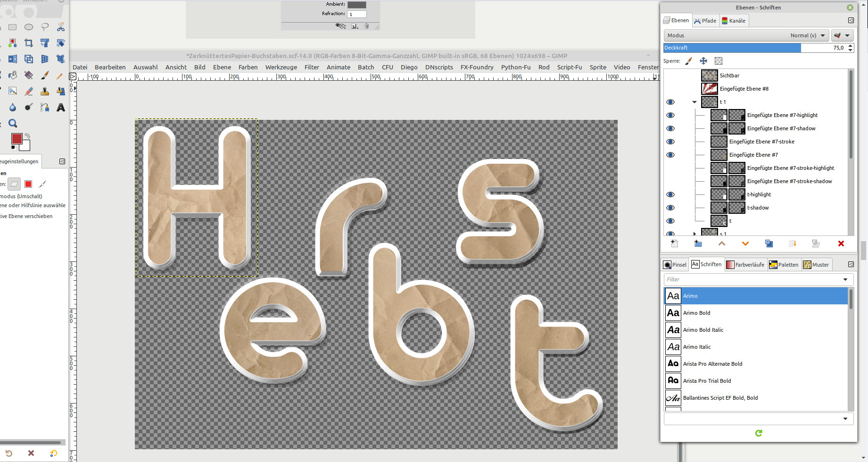Hide Eingefügte Ebene #7-highlight layer
This screenshot has width=868, height=462.
670,115
